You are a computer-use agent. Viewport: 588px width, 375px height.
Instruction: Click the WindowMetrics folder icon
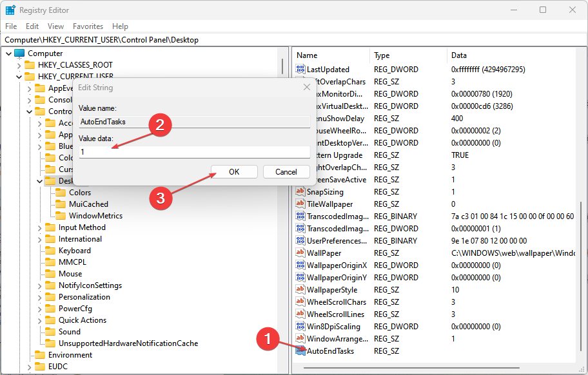coord(61,216)
